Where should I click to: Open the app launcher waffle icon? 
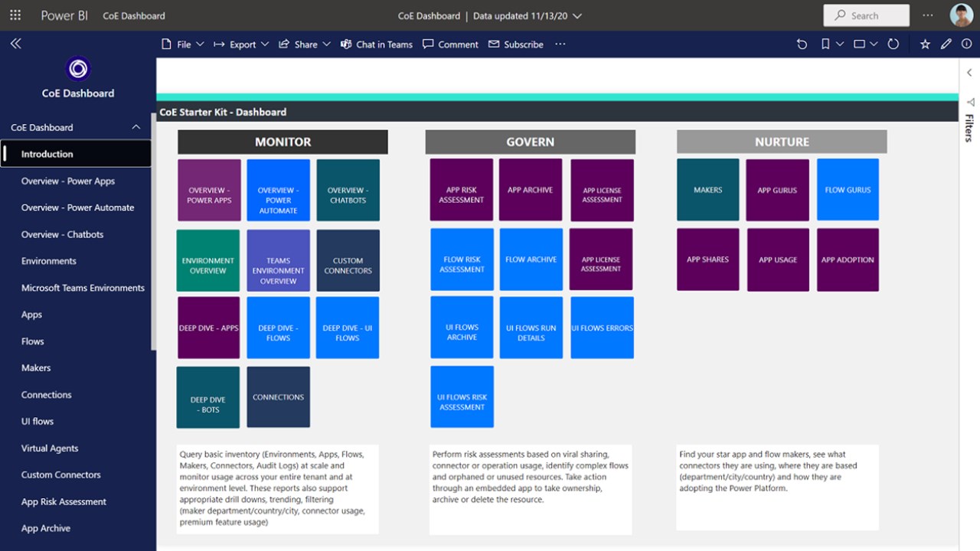15,15
